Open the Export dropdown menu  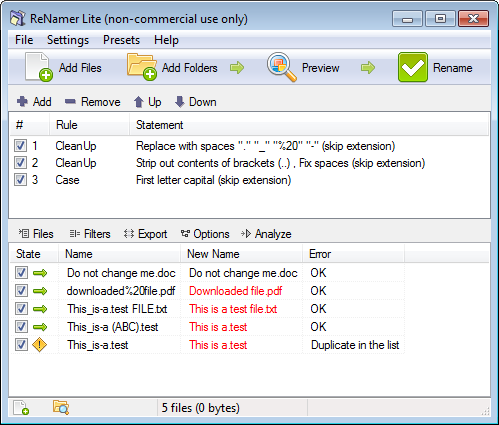coord(145,234)
